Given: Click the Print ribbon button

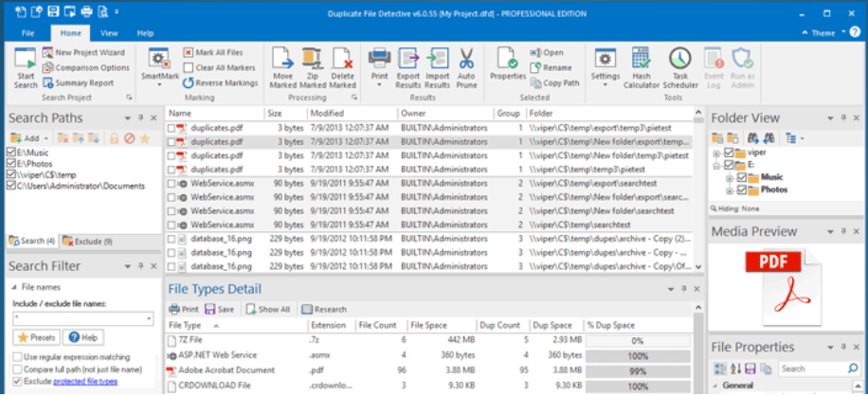Looking at the screenshot, I should click(x=379, y=68).
